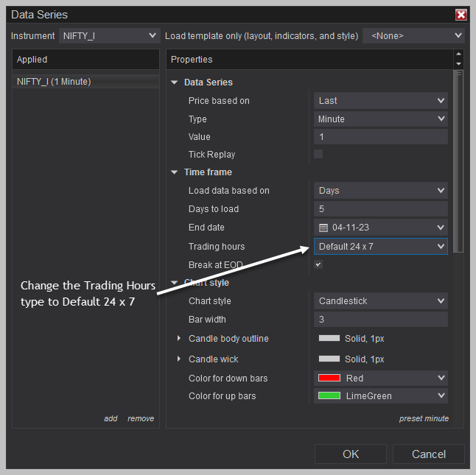Click the Properties panel scroll-down arrow
The image size is (476, 475).
coord(459,64)
